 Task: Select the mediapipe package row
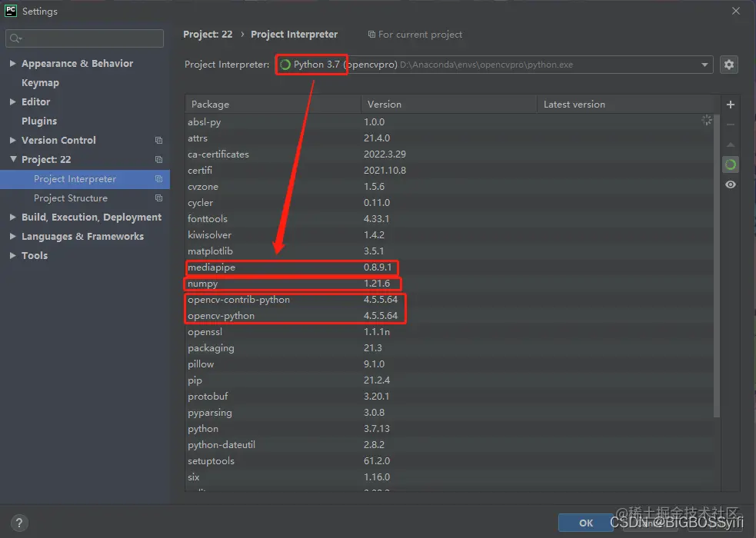449,267
